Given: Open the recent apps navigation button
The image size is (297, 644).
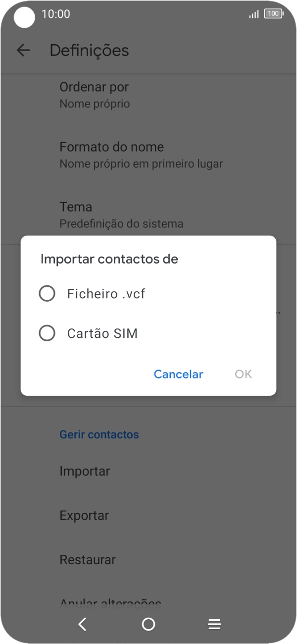Looking at the screenshot, I should point(214,624).
